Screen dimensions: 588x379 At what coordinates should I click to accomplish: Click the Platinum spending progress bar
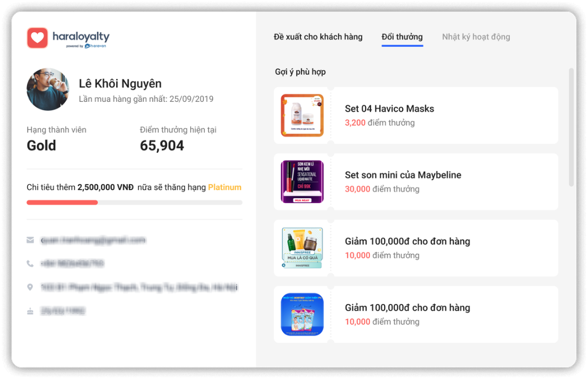[x=134, y=203]
